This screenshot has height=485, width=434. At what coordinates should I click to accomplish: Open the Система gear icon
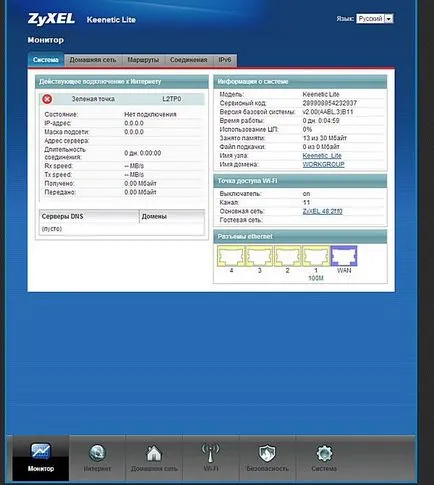click(x=324, y=453)
